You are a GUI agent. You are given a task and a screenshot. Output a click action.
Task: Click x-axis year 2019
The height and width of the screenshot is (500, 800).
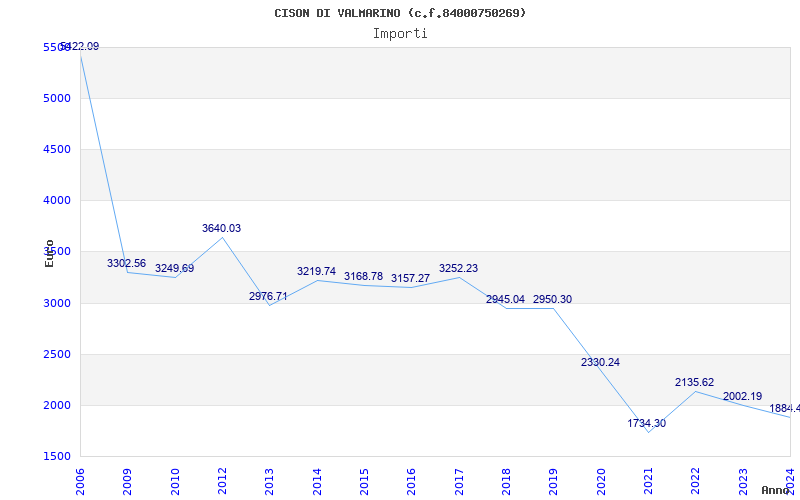click(x=553, y=482)
